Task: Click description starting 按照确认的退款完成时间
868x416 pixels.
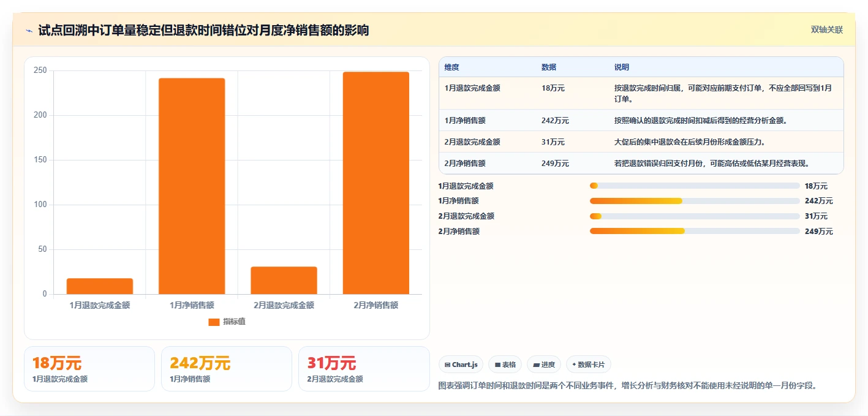Action: click(701, 121)
